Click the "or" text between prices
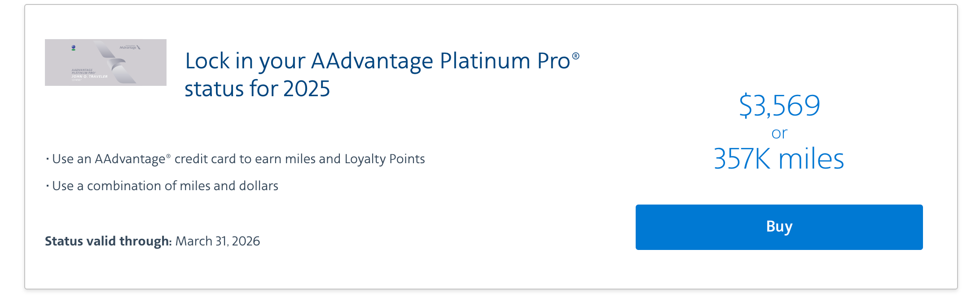 pos(779,133)
